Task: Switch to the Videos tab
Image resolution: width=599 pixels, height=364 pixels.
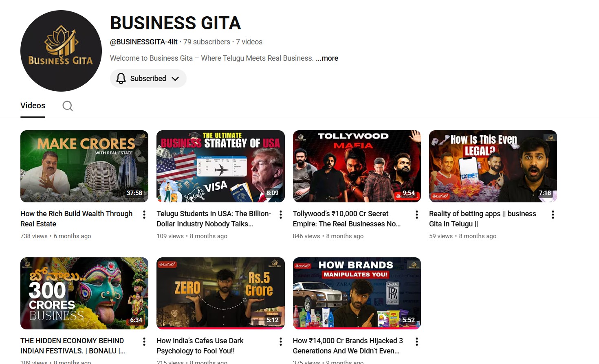Action: point(33,105)
